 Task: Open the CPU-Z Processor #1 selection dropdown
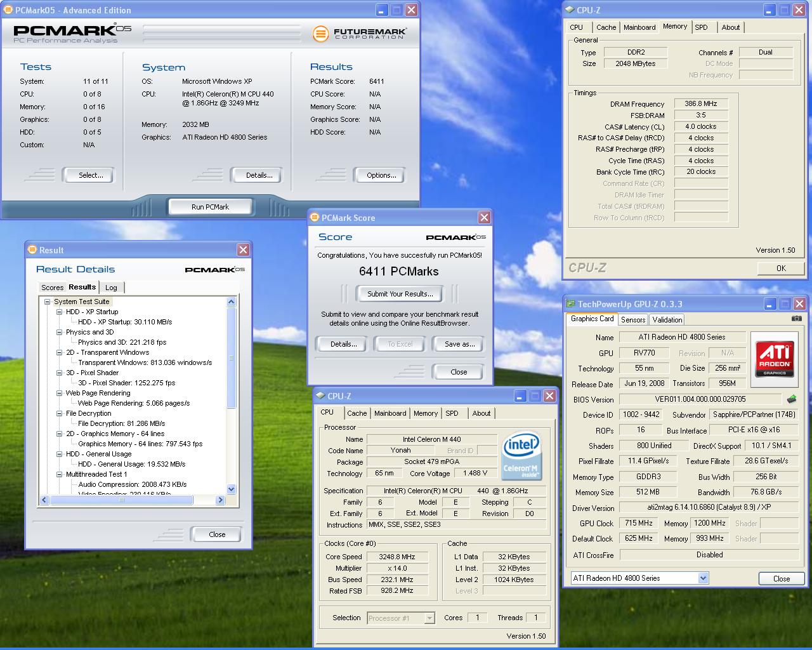[x=429, y=618]
